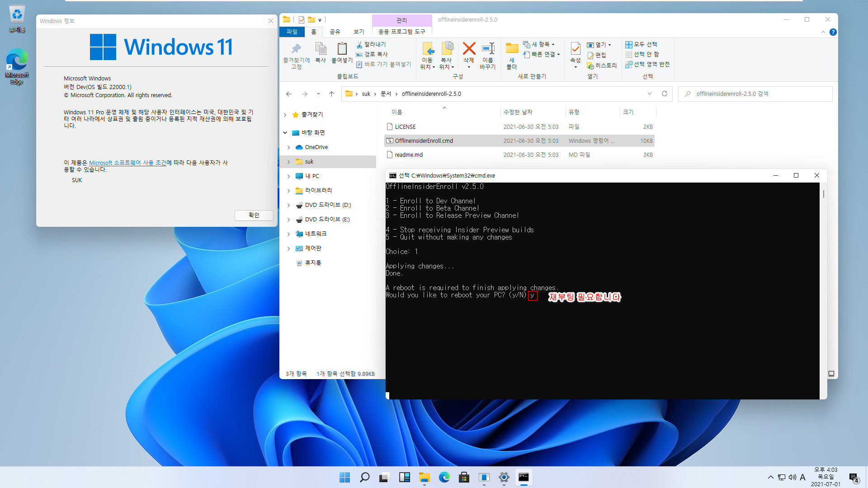Click the Up one level arrow

[331, 94]
